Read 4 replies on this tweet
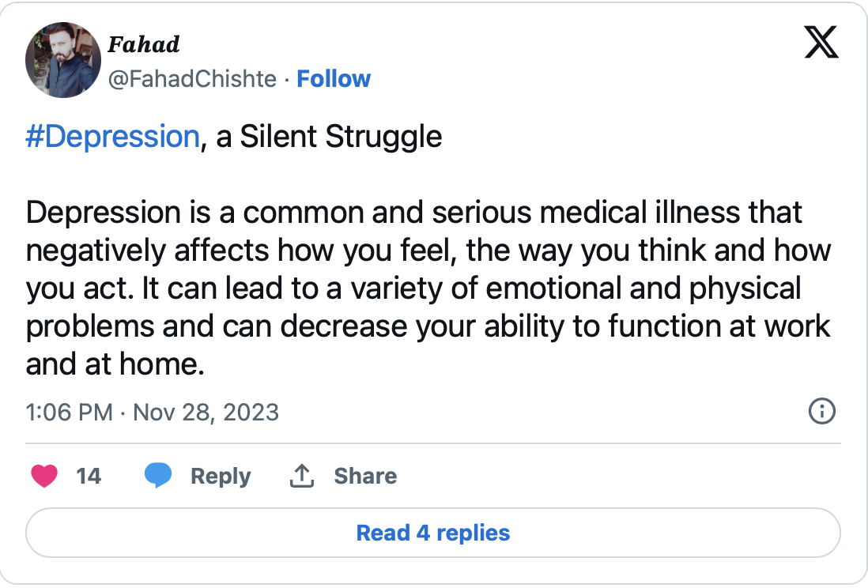Screen dimensions: 868x588 [433, 533]
